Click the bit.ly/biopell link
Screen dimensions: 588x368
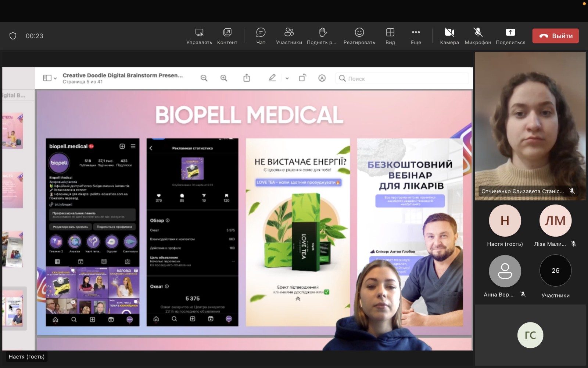click(x=63, y=204)
